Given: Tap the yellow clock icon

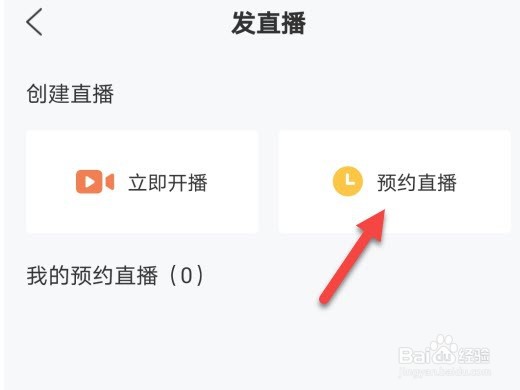Looking at the screenshot, I should (348, 181).
